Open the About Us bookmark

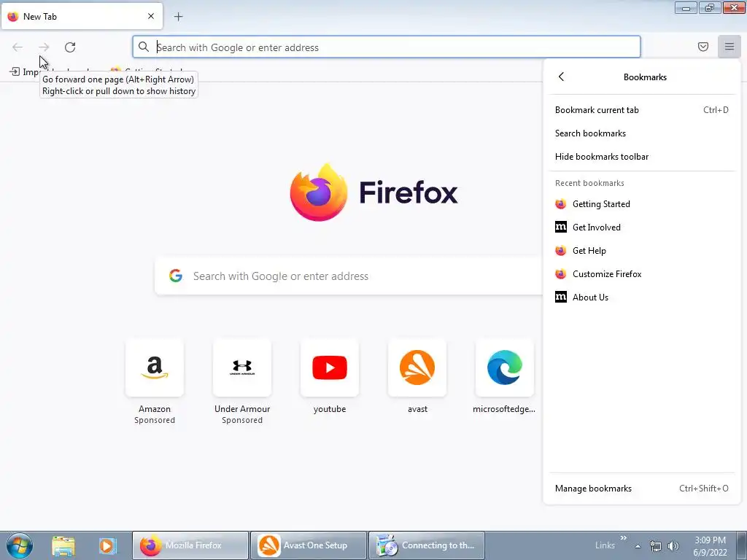[642, 297]
